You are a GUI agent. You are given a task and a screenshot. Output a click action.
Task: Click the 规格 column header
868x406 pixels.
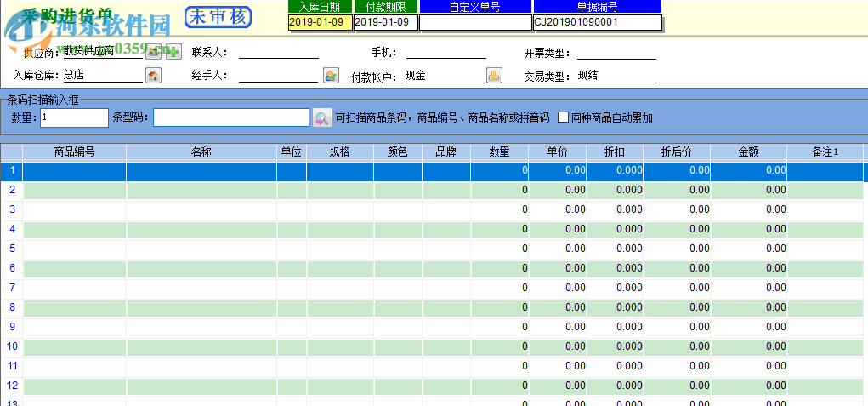point(340,152)
